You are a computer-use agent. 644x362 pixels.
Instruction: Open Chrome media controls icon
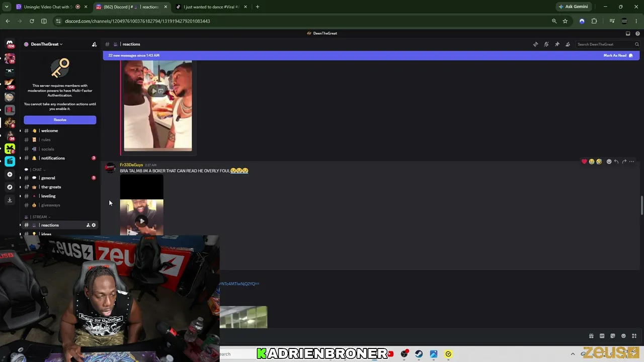[612, 21]
